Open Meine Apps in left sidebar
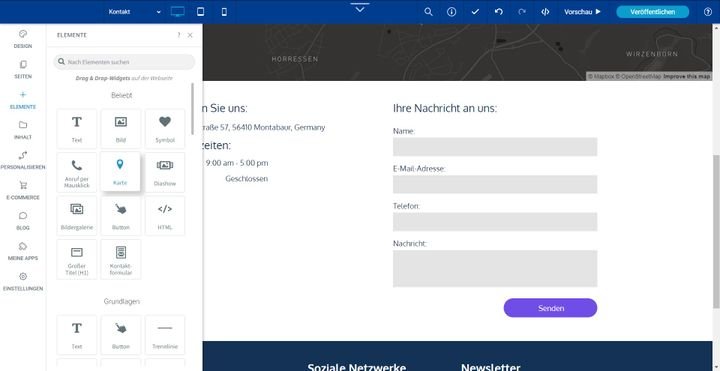 pos(23,251)
